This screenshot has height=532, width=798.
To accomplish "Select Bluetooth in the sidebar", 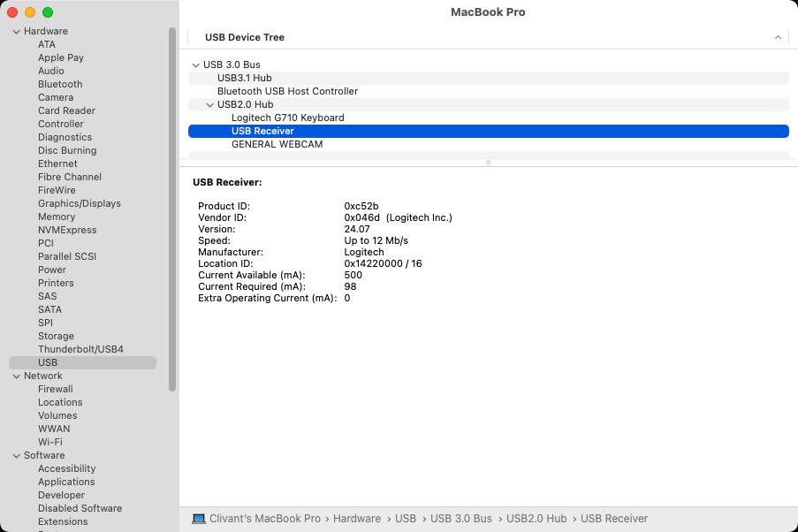I will pyautogui.click(x=60, y=84).
